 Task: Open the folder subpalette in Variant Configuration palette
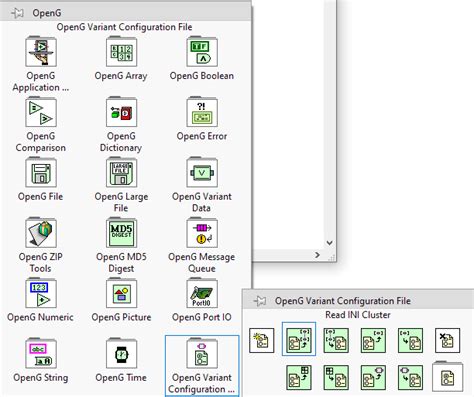pyautogui.click(x=447, y=377)
